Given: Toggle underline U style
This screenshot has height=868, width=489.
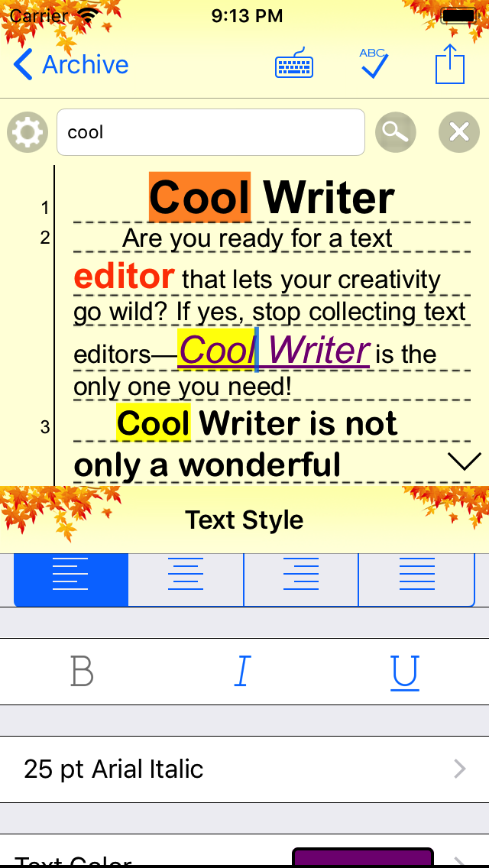Looking at the screenshot, I should click(x=405, y=672).
